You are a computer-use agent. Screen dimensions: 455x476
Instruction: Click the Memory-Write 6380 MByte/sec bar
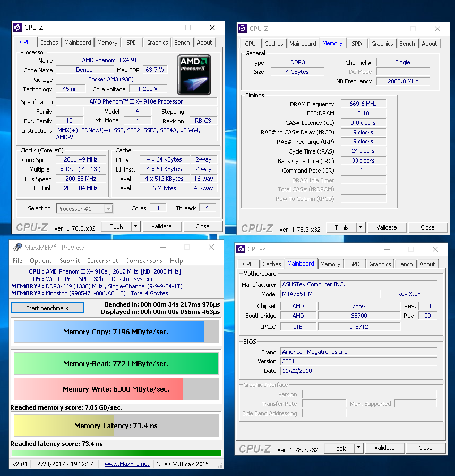[116, 389]
